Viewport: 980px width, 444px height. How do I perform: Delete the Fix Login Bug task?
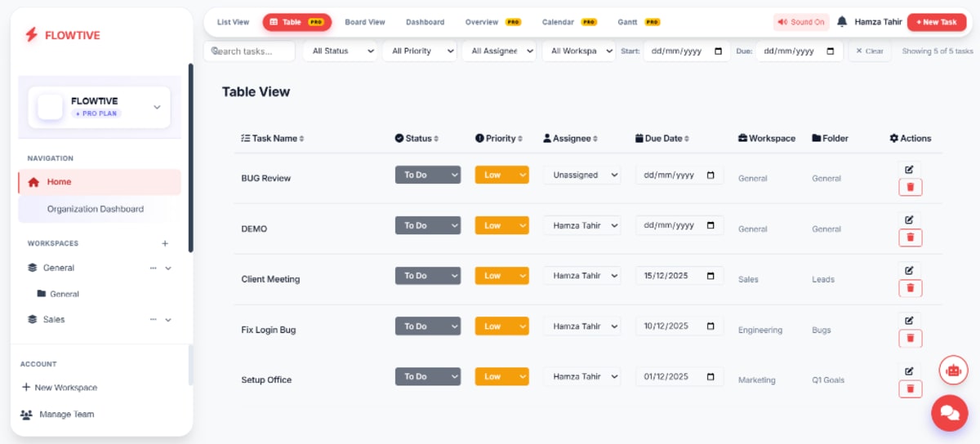[x=910, y=338]
